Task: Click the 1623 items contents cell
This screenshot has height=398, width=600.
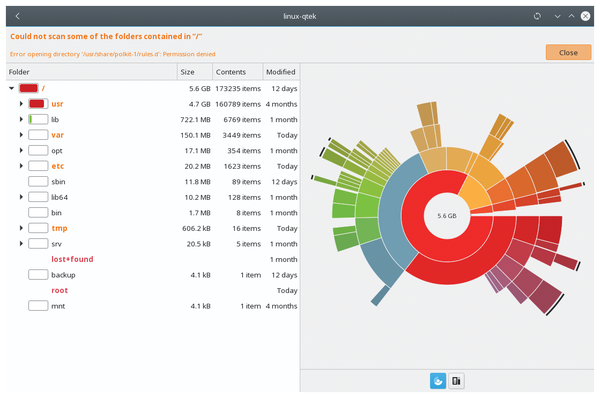Action: pos(241,166)
